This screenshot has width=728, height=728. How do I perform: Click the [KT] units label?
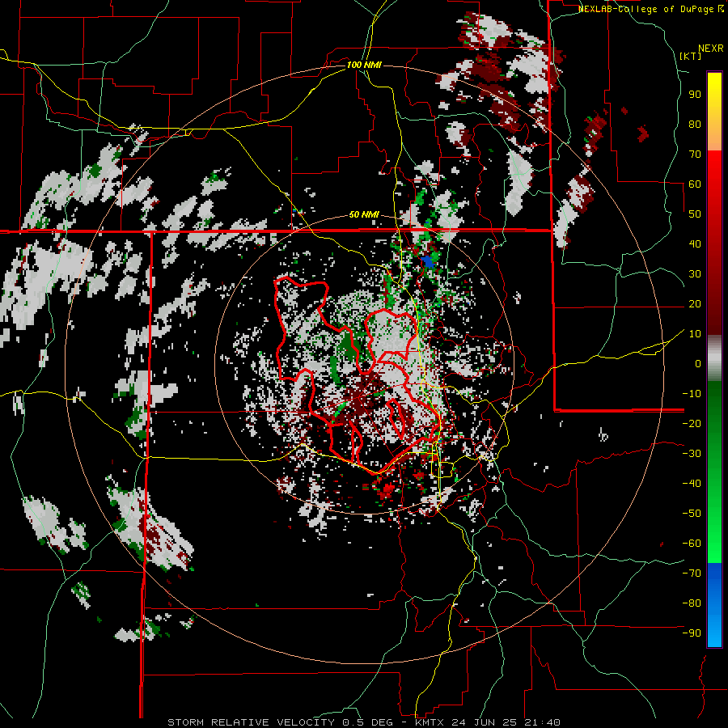691,56
